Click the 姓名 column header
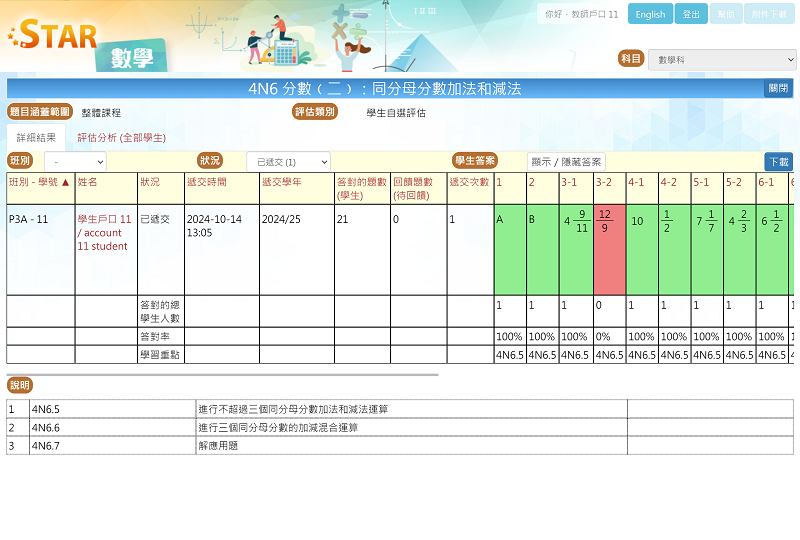This screenshot has width=800, height=540. point(88,183)
